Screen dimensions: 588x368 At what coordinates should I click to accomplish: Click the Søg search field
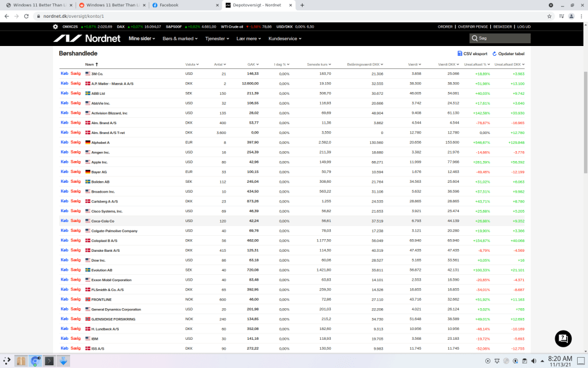pos(500,39)
